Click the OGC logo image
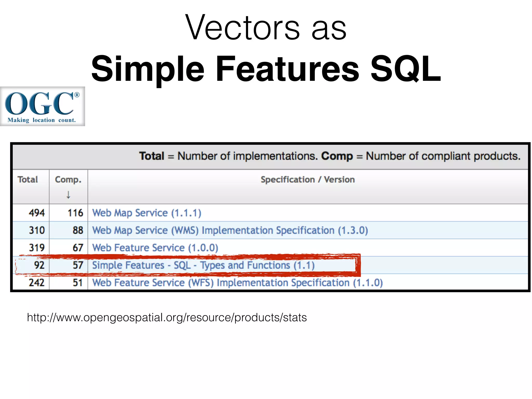The height and width of the screenshot is (399, 532). (43, 107)
